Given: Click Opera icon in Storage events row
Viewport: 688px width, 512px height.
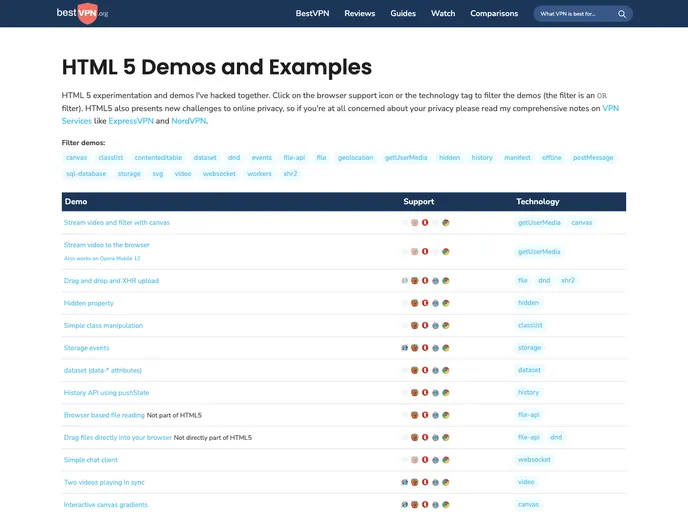Looking at the screenshot, I should pyautogui.click(x=425, y=348).
